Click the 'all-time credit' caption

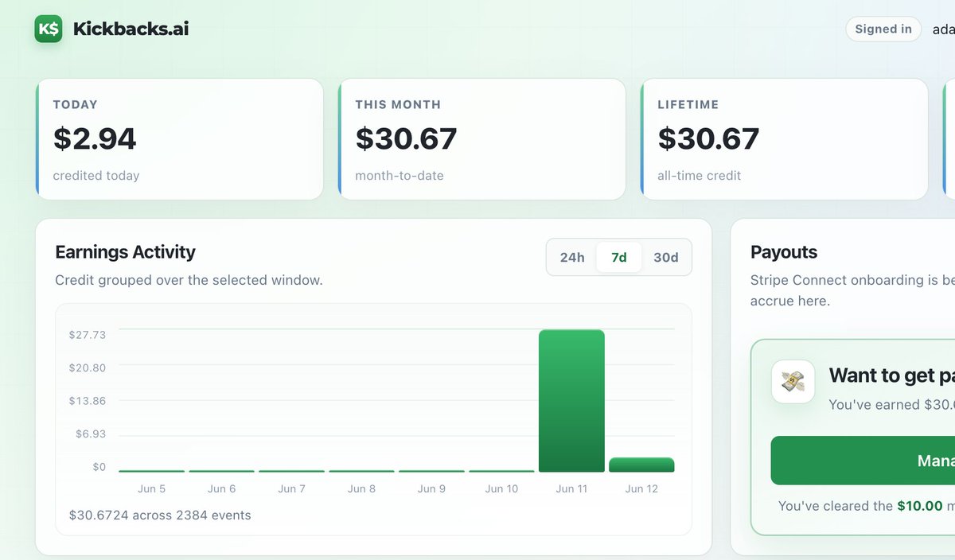point(700,176)
